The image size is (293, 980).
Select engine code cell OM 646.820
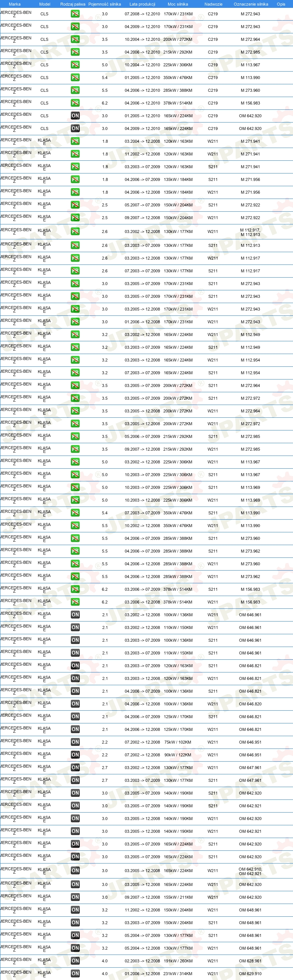[250, 705]
